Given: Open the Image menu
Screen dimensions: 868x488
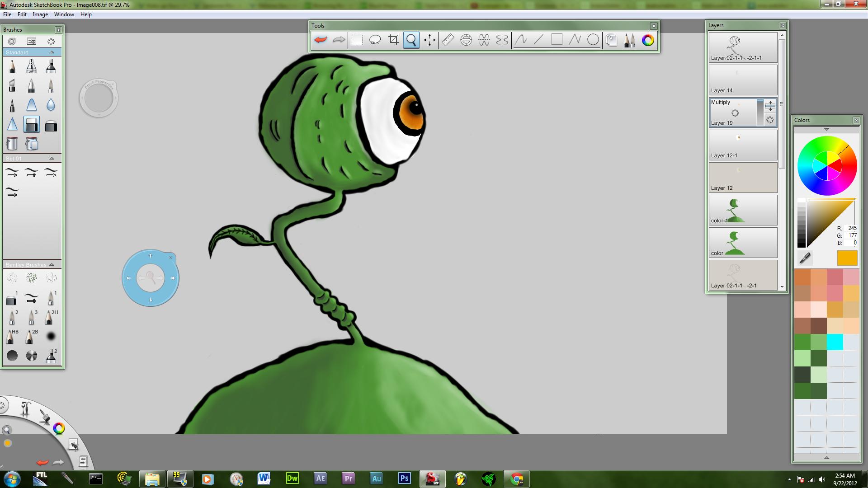Looking at the screenshot, I should (40, 14).
